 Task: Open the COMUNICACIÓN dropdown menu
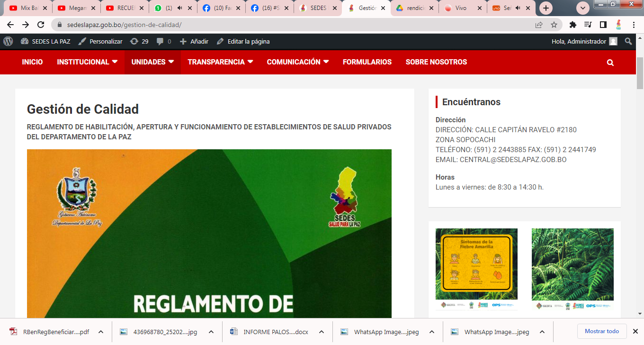tap(297, 62)
